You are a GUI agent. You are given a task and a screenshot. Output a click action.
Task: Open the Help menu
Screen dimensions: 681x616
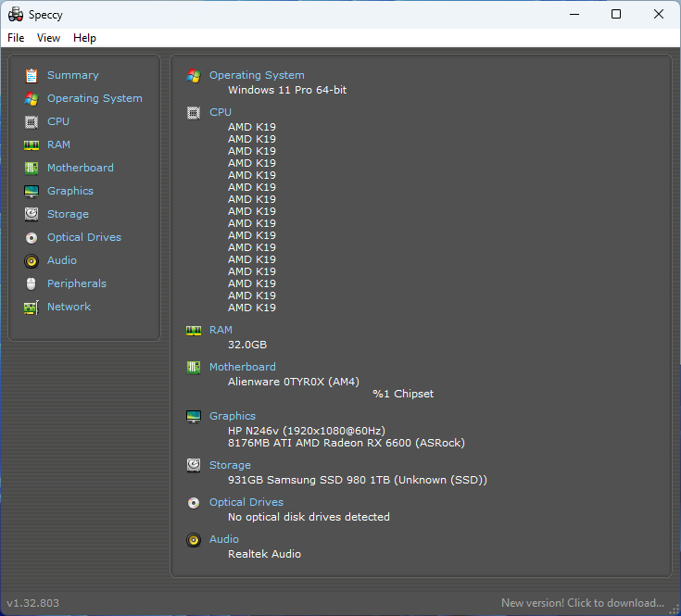coord(84,38)
